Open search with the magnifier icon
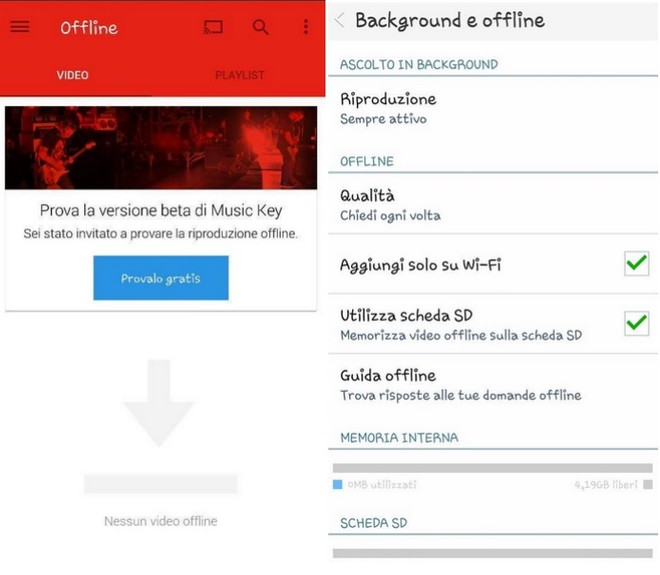The image size is (660, 575). [x=261, y=27]
